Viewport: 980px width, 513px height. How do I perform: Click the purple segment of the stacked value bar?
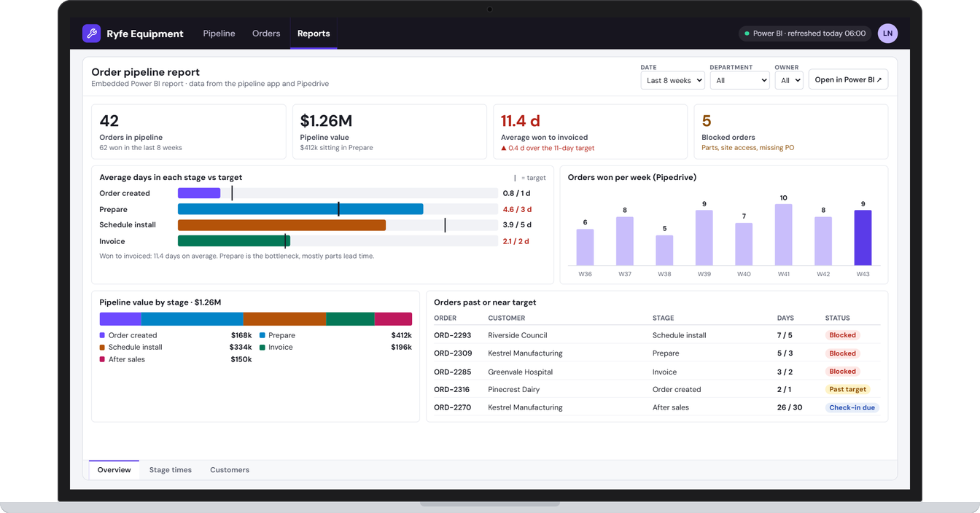pos(120,319)
